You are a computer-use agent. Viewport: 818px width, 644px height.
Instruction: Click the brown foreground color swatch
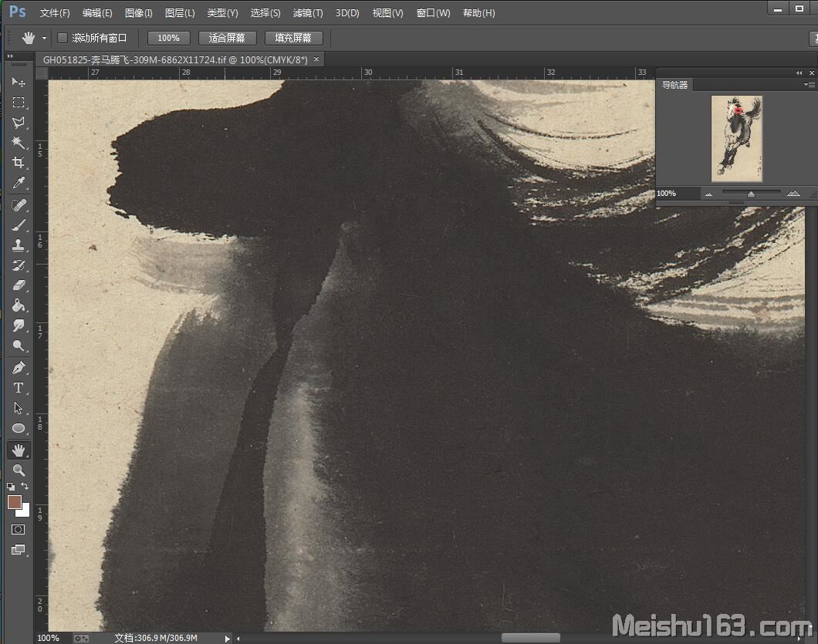[15, 501]
